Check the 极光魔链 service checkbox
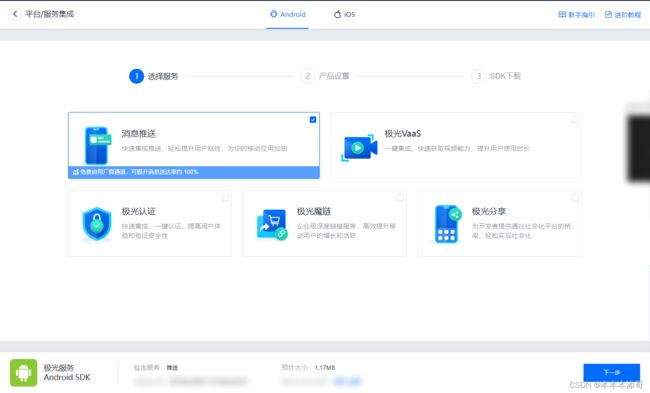Viewport: 650px width, 393px height. click(400, 197)
